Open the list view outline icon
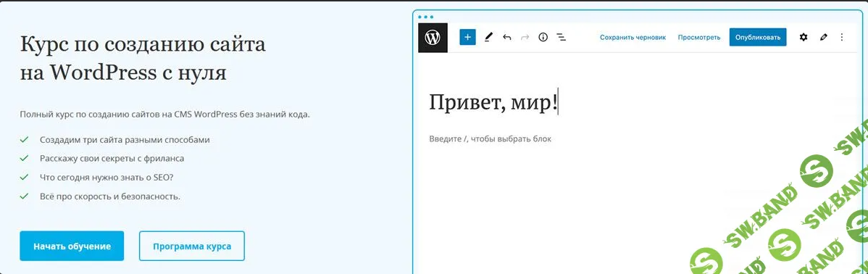 pos(562,37)
